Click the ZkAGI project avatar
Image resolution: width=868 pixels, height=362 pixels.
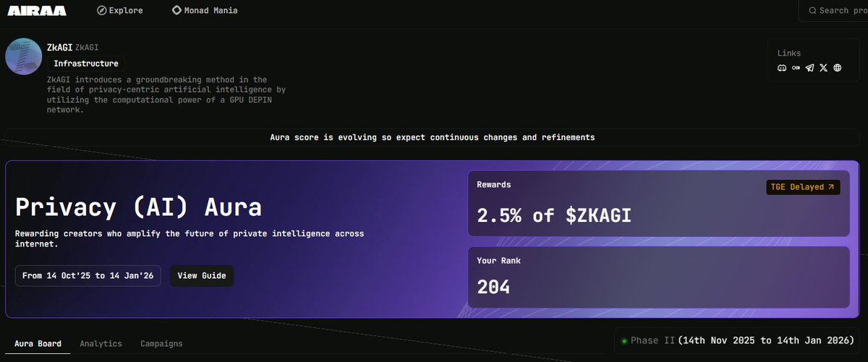pos(24,56)
